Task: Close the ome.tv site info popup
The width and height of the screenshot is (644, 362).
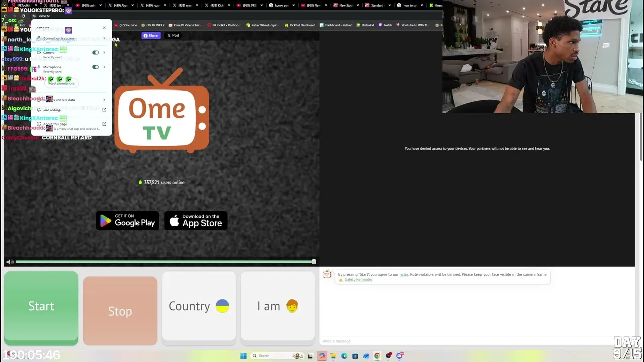Action: pos(104,28)
